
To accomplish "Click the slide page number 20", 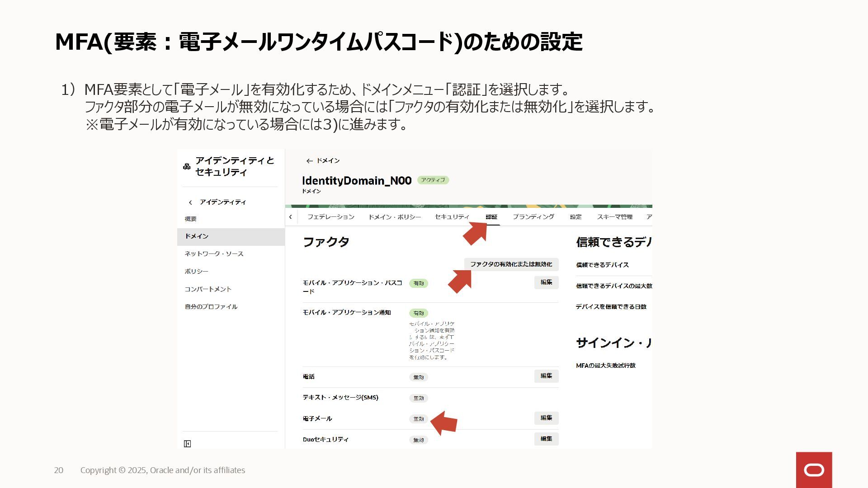I will tap(59, 470).
